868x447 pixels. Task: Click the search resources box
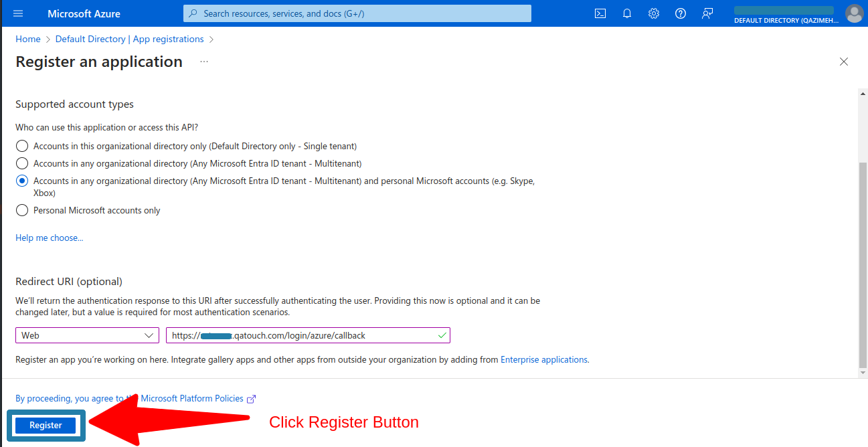[357, 13]
